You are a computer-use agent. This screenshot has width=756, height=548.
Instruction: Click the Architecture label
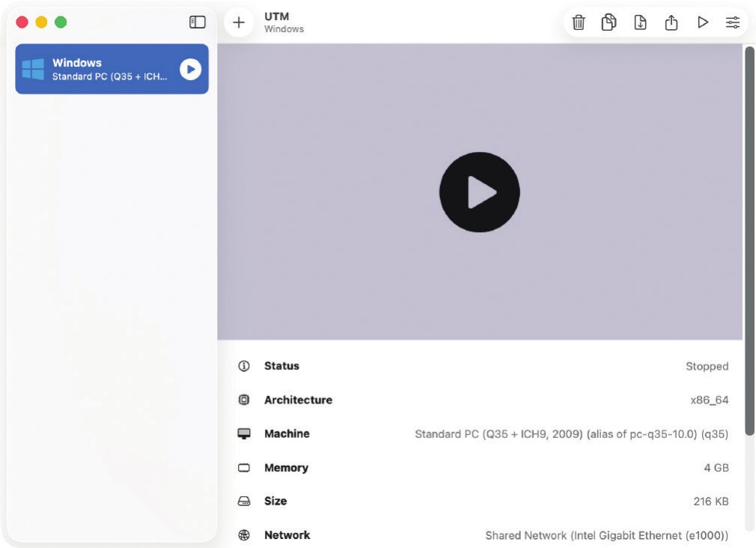pos(298,400)
